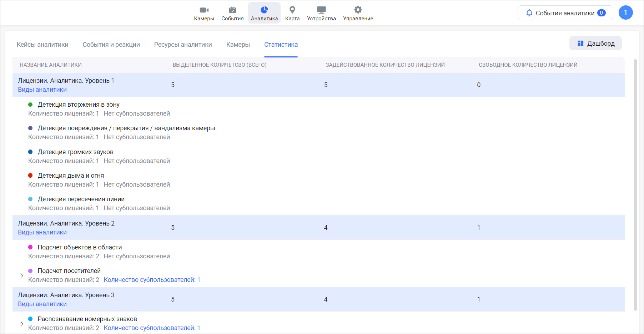The height and width of the screenshot is (334, 644).
Task: Click subuser count link for Подсчет посетителей
Action: [152, 280]
